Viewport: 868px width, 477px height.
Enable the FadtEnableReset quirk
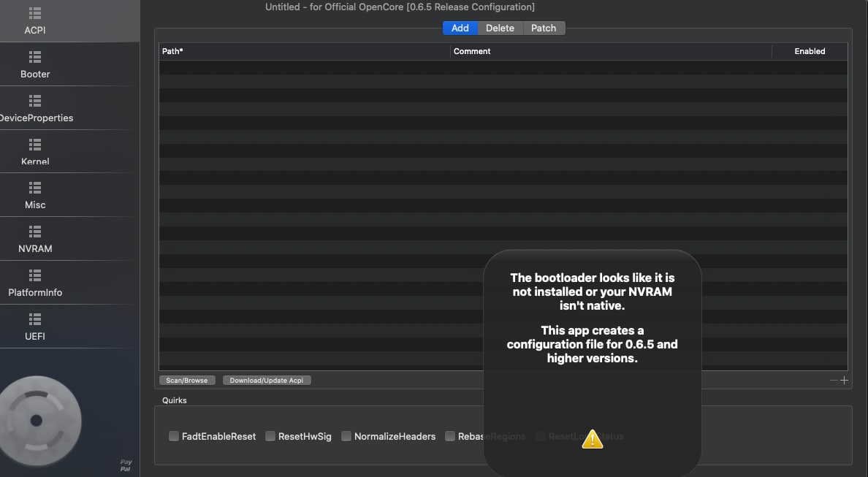click(174, 436)
